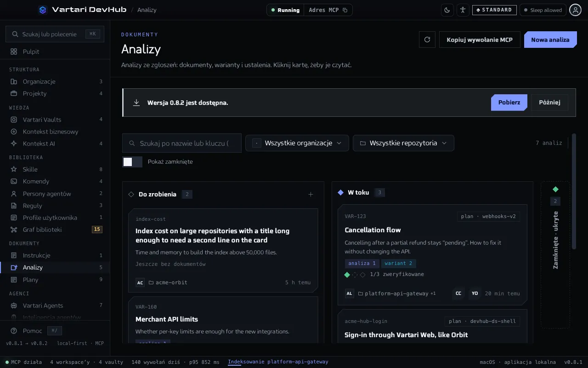Select Analizy in the sidebar

click(x=55, y=267)
